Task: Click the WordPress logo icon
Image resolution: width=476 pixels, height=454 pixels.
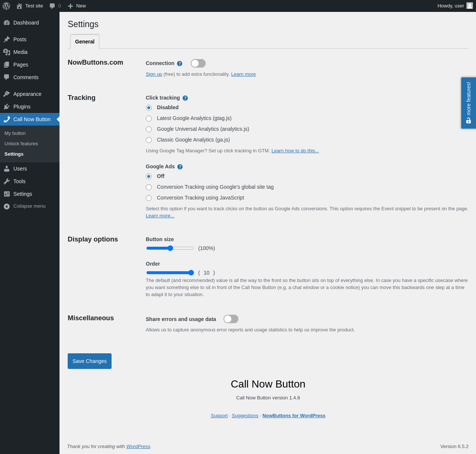Action: [6, 6]
